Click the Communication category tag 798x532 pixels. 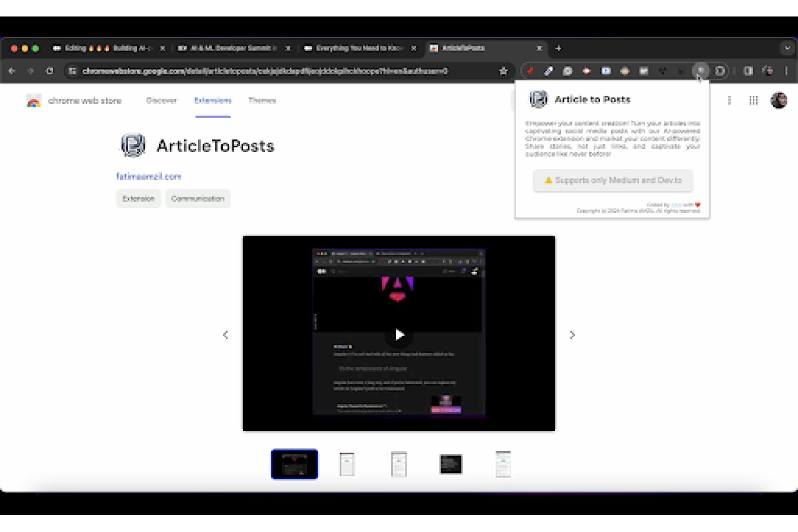click(x=198, y=198)
